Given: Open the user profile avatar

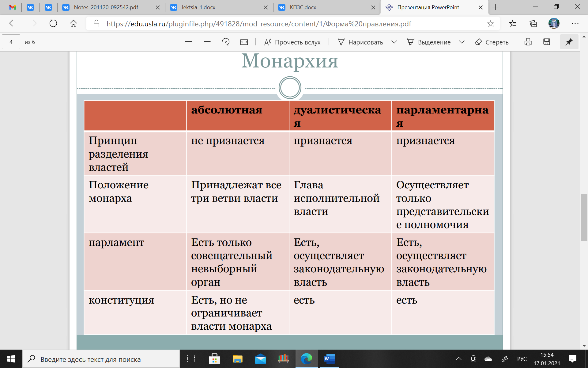Looking at the screenshot, I should pos(554,24).
